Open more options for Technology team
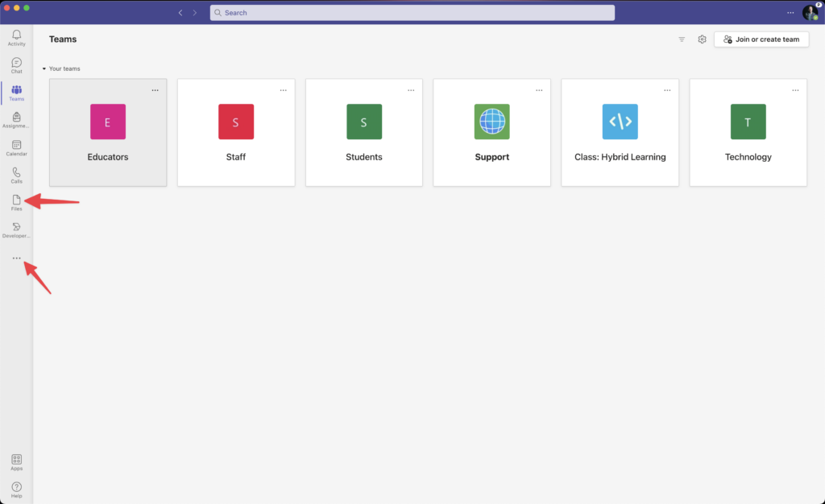The image size is (825, 504). 795,90
